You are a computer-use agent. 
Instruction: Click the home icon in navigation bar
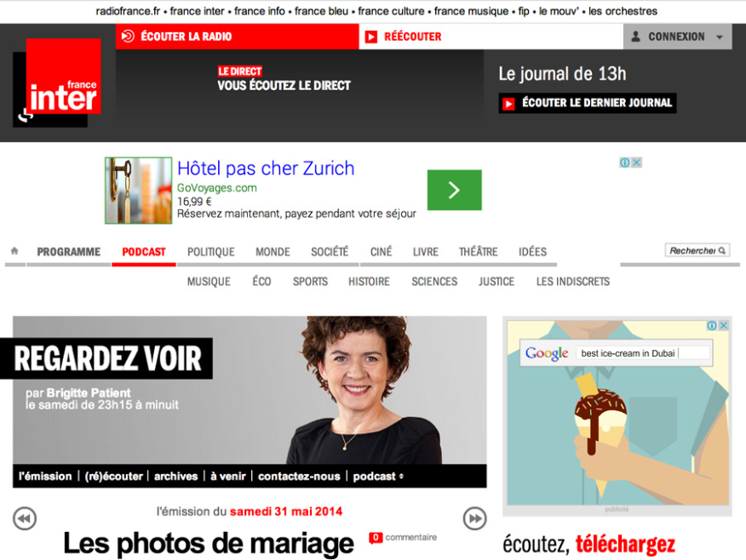(x=14, y=250)
